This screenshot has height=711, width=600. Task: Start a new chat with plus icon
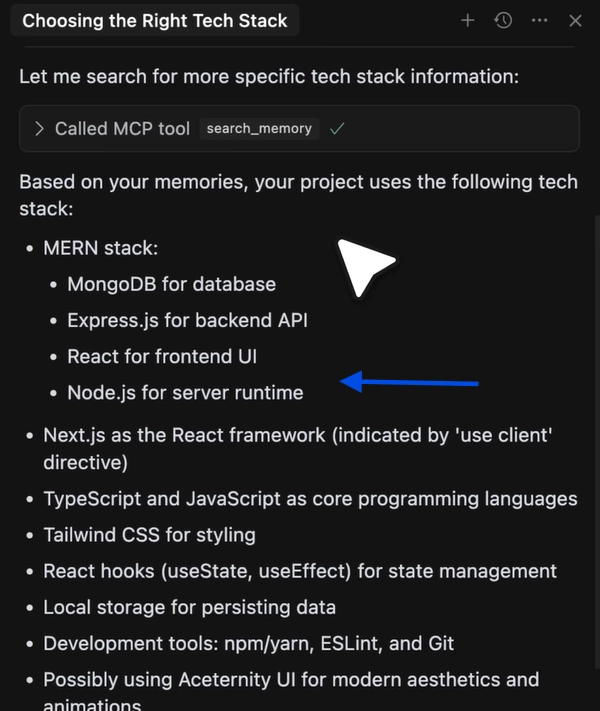pos(468,20)
